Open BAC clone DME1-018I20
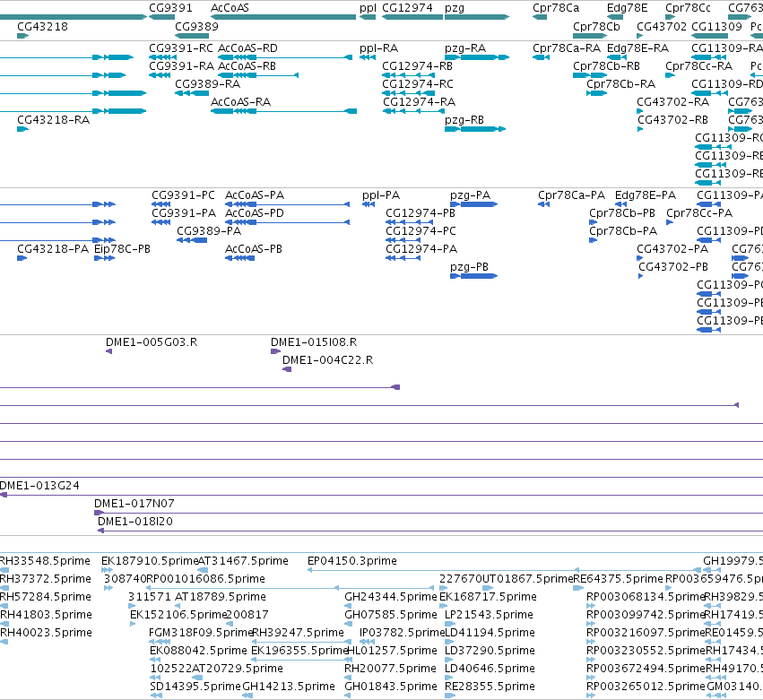 pyautogui.click(x=135, y=522)
